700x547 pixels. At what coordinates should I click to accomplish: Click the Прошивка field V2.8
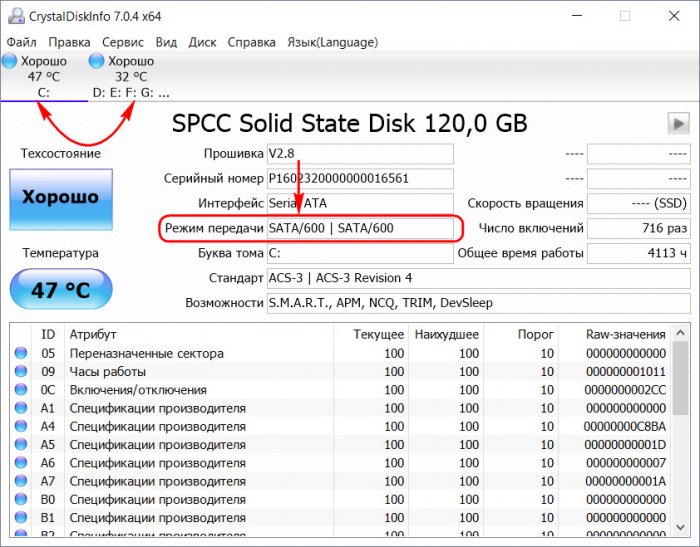coord(360,154)
